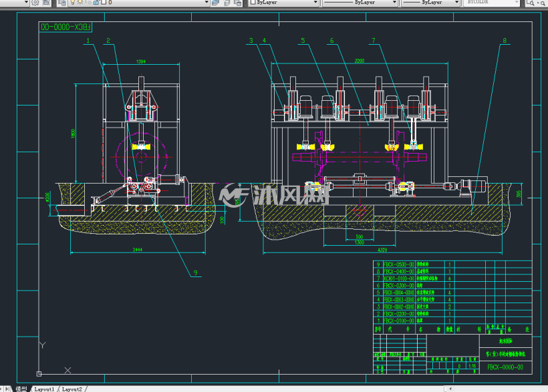Expand the ByLayer linetype dropdown
The height and width of the screenshot is (392, 548).
[394, 3]
